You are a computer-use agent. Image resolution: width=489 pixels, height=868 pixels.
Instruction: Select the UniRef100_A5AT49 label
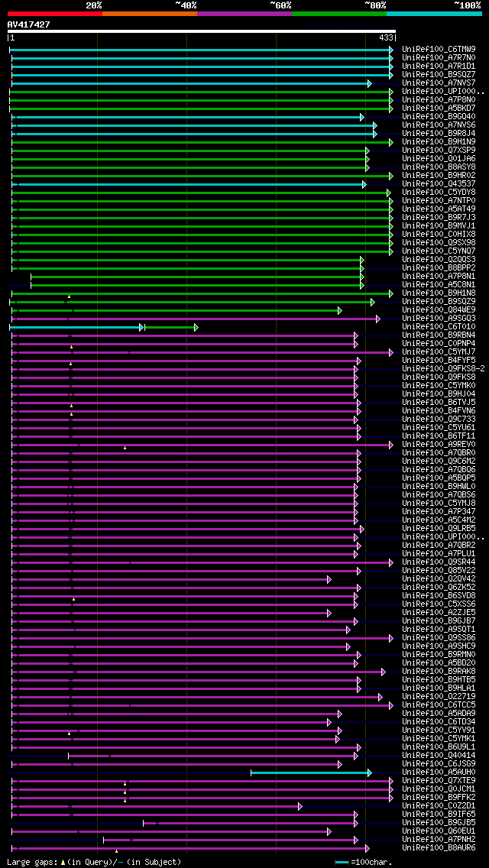439,209
